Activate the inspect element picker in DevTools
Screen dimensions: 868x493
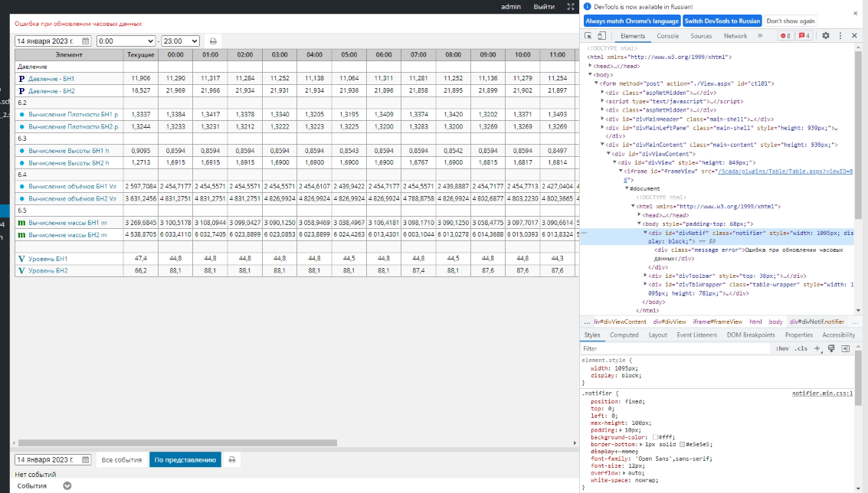(588, 35)
